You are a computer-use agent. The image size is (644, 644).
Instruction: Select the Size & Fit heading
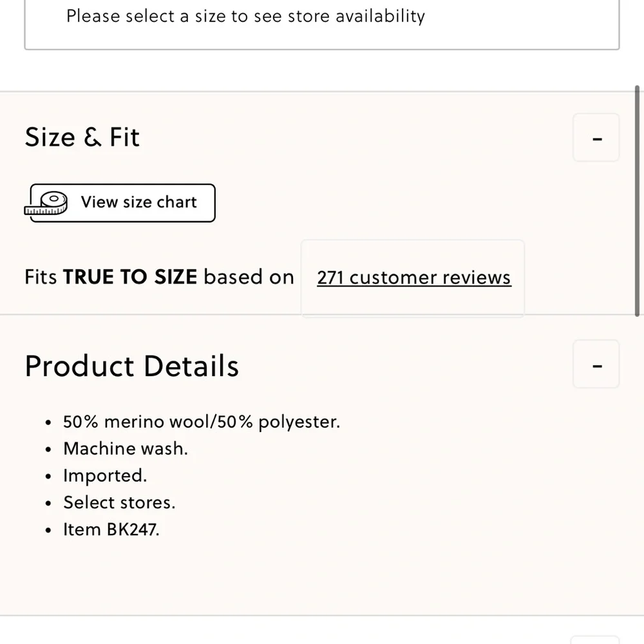(x=82, y=137)
